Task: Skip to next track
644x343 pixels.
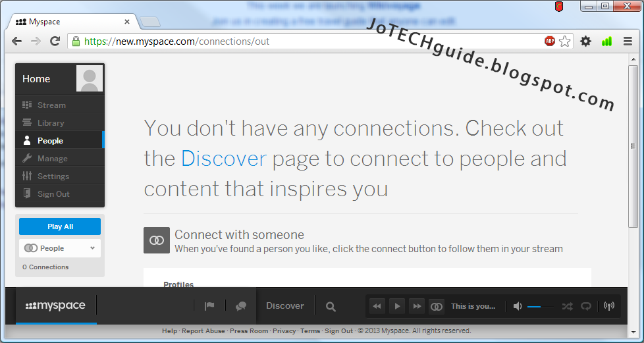Action: point(416,306)
